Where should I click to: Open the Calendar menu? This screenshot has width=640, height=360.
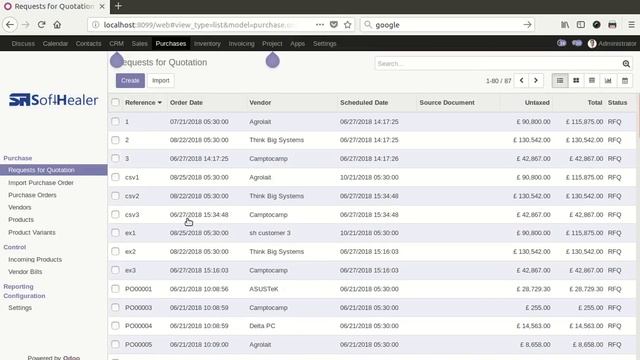coord(55,43)
